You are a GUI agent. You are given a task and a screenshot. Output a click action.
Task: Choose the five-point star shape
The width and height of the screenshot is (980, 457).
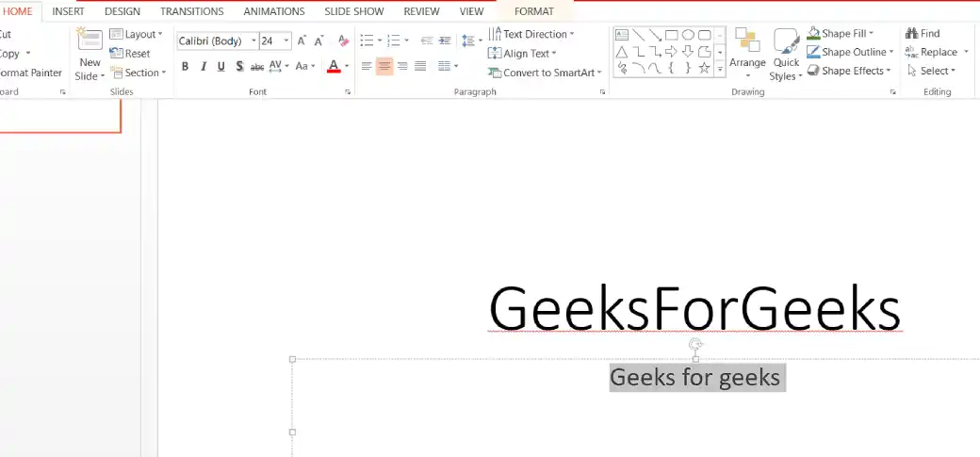(705, 68)
